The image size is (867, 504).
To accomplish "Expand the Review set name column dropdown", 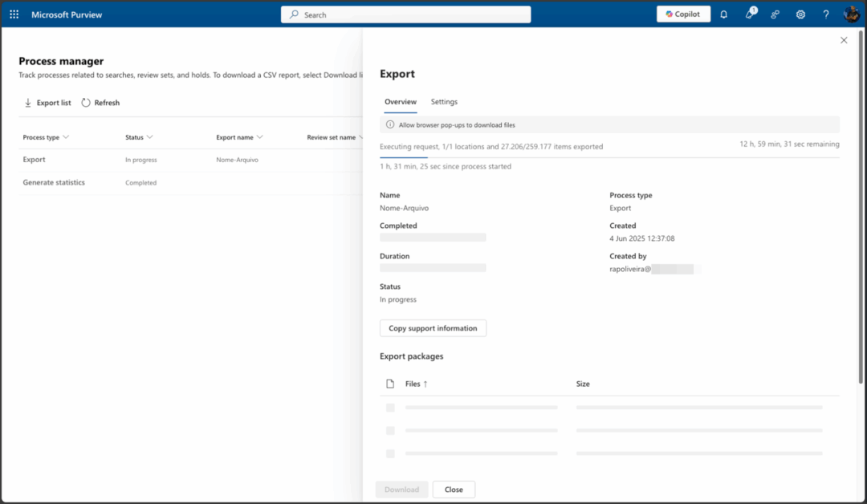I will (x=360, y=137).
